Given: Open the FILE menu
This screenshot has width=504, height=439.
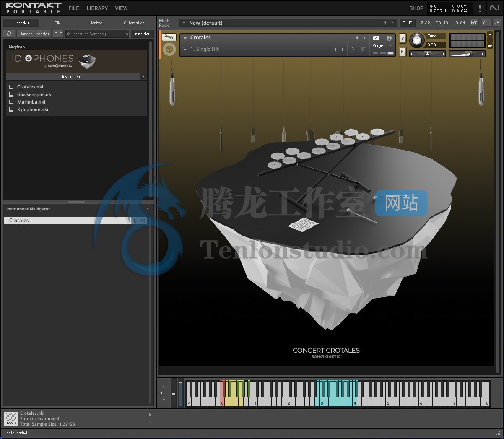Looking at the screenshot, I should pyautogui.click(x=74, y=8).
